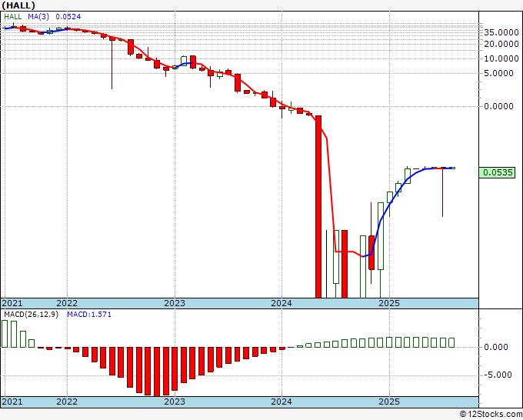Click the MACD(26,12,9) indicator label
Image resolution: width=523 pixels, height=420 pixels.
point(31,315)
